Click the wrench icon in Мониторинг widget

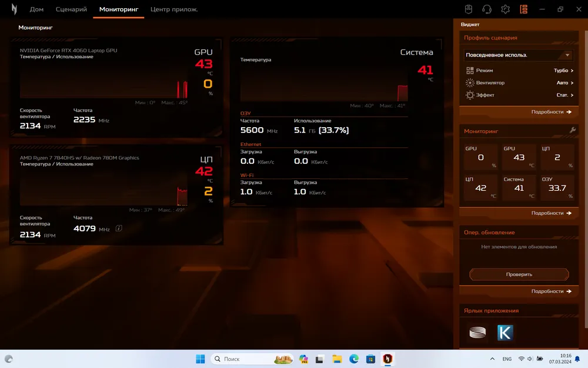[x=572, y=130]
